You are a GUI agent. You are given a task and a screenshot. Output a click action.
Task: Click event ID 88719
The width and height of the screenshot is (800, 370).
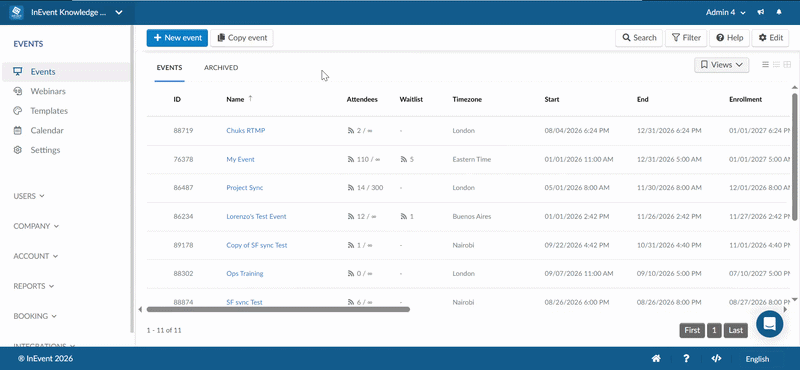[x=183, y=131]
